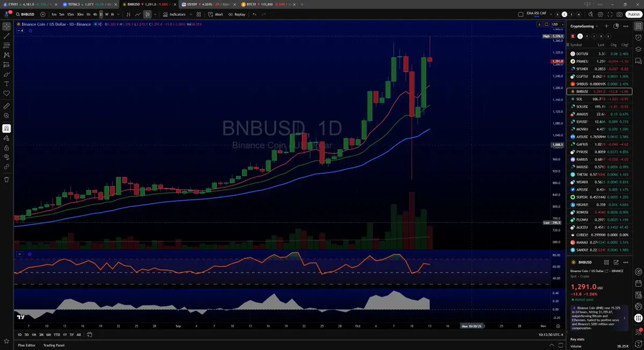The image size is (644, 350).
Task: Take a chart snapshot with camera icon
Action: tap(620, 14)
